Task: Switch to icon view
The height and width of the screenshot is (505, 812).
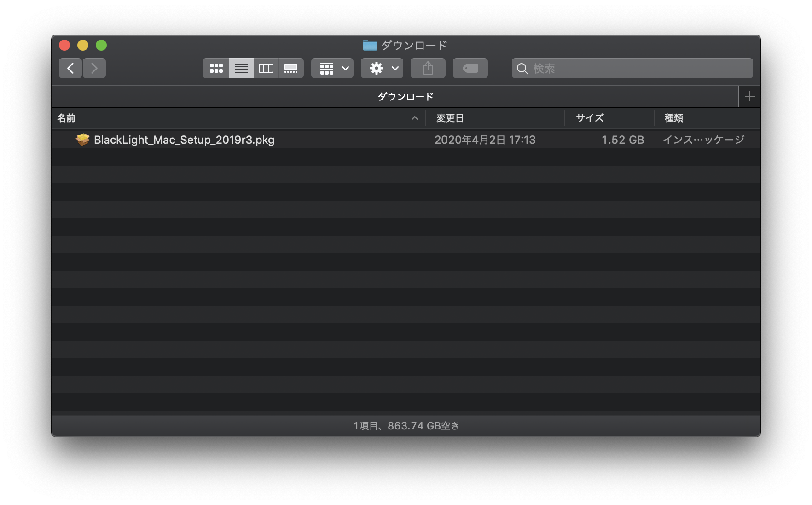Action: 216,68
